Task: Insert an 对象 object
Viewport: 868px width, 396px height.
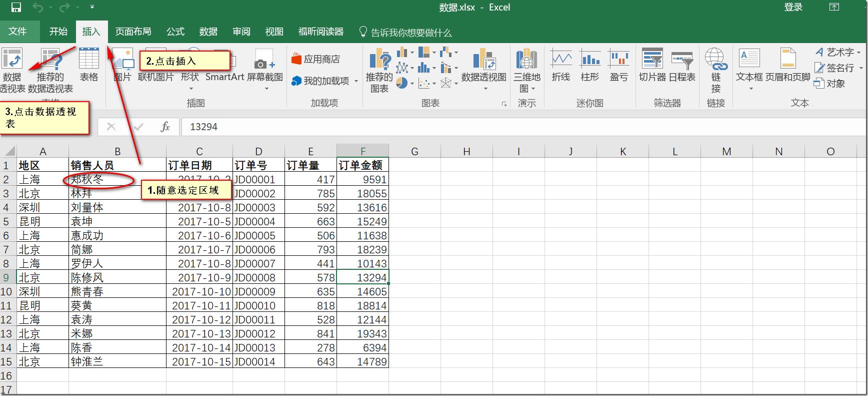Action: [829, 83]
